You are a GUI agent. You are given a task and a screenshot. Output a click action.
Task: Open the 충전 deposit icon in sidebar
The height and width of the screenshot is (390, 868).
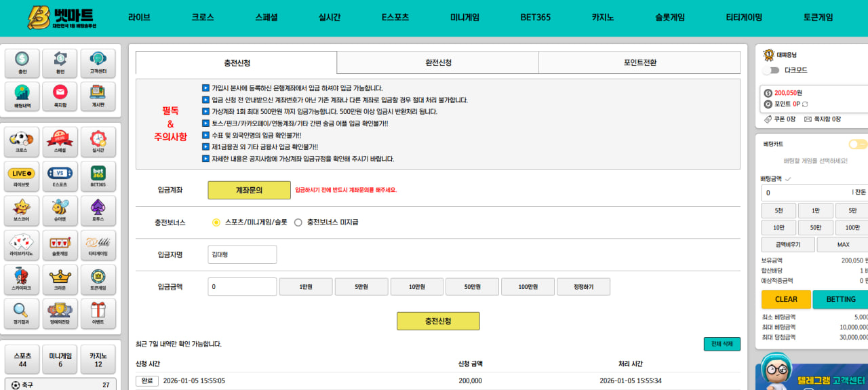click(x=22, y=63)
